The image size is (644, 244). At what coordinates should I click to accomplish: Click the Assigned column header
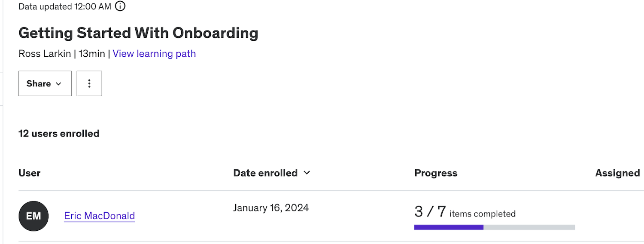click(x=617, y=173)
